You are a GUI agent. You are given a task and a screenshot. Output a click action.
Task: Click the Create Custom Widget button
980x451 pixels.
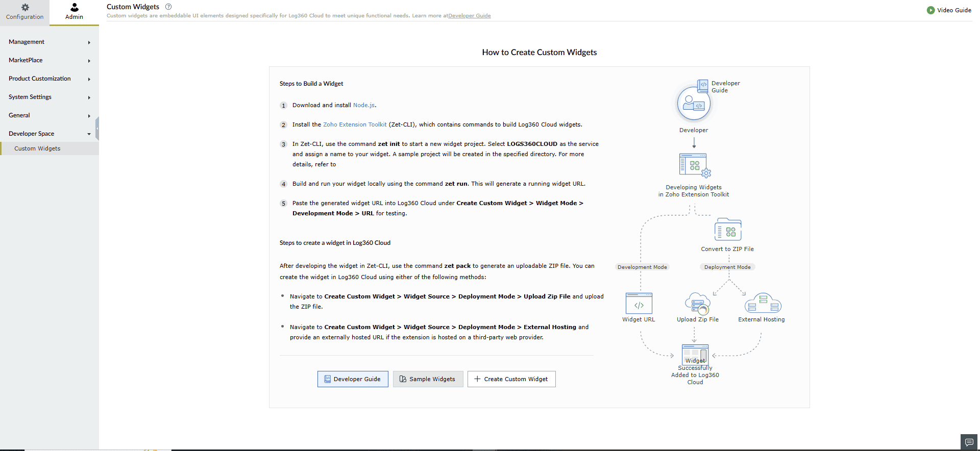tap(511, 379)
